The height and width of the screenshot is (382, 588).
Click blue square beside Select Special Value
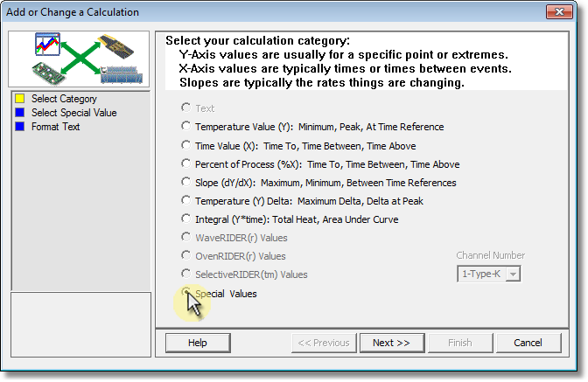(20, 113)
